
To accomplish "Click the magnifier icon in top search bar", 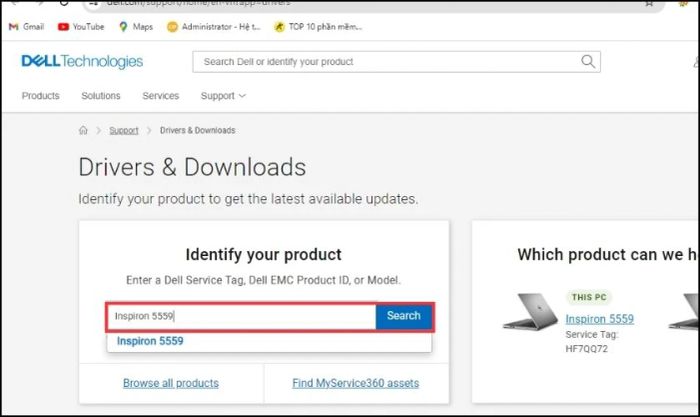I will (588, 62).
